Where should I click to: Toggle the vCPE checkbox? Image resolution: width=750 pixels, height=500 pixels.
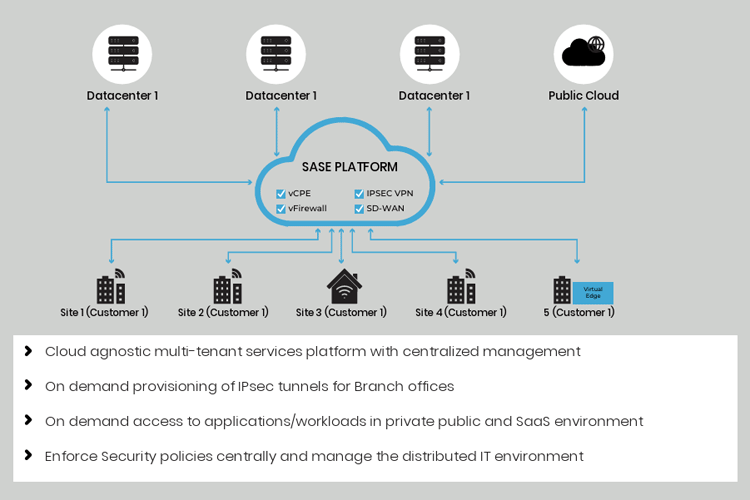pos(281,194)
